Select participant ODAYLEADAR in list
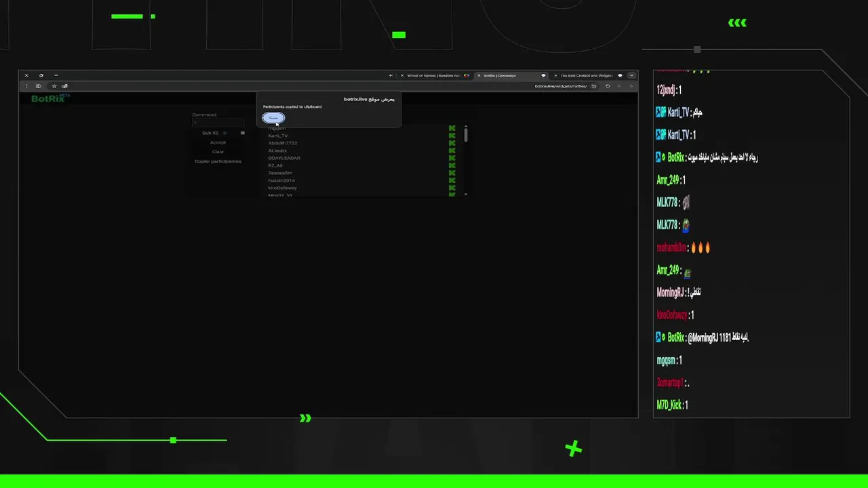Screen dimensions: 868x488 (x=284, y=158)
